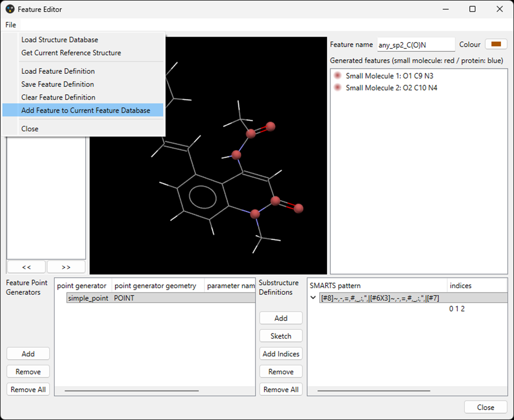Choose Add Feature to Current Feature Database
The width and height of the screenshot is (514, 420).
85,110
